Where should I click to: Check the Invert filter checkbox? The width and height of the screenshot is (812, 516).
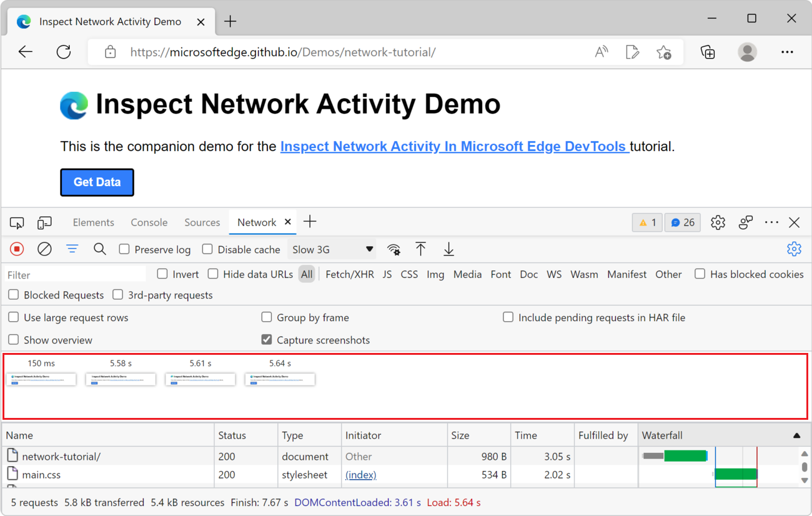pos(162,274)
